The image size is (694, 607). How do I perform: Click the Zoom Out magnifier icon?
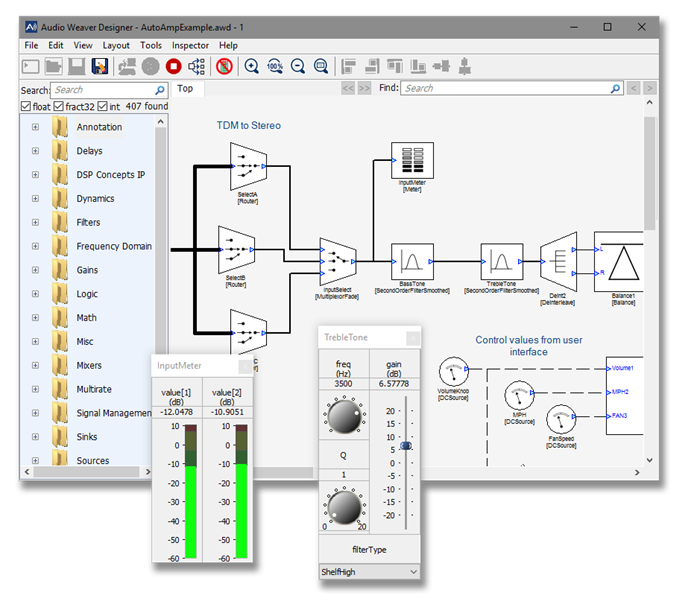[x=298, y=67]
